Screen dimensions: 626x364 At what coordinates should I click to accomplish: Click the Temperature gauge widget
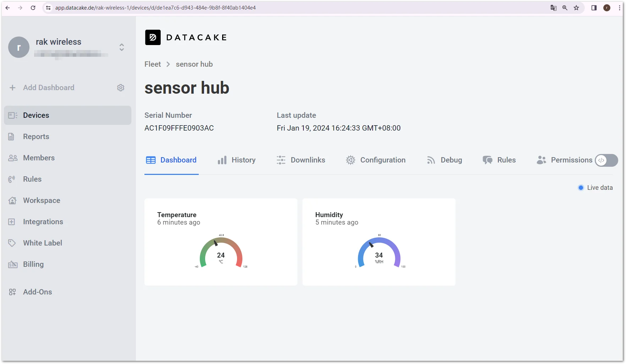click(221, 242)
